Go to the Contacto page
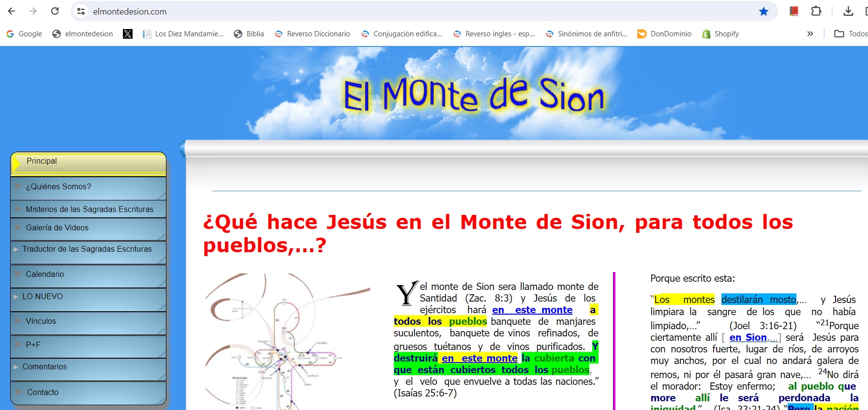 coord(43,393)
